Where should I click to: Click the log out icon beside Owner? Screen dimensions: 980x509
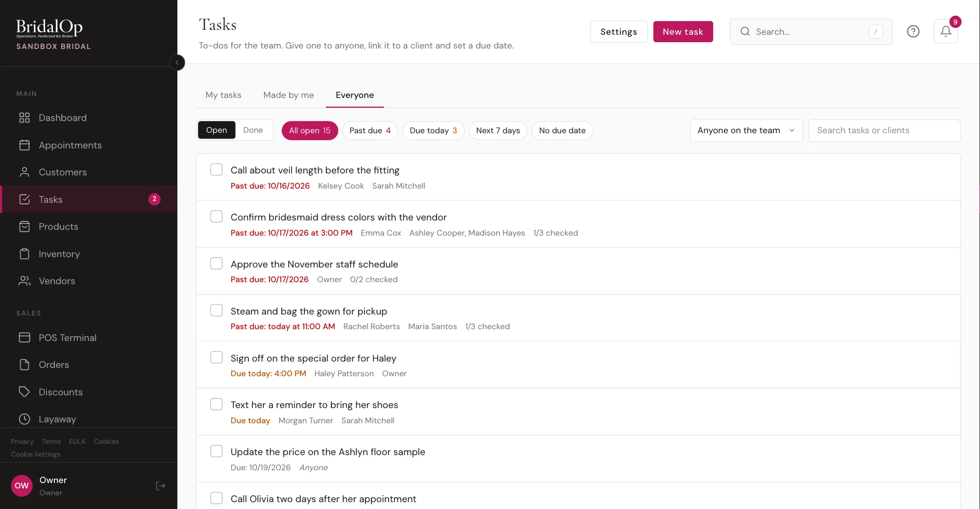pos(160,485)
